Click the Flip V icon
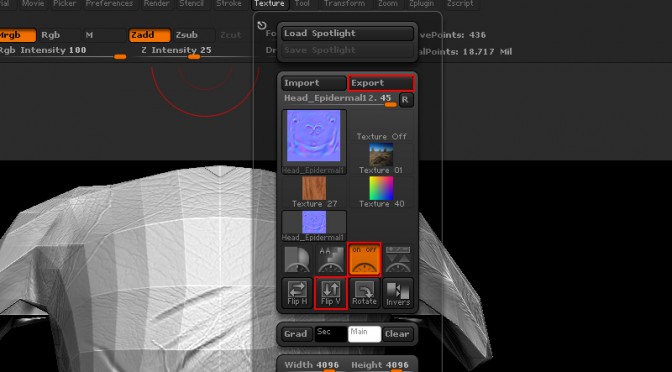 pyautogui.click(x=330, y=293)
